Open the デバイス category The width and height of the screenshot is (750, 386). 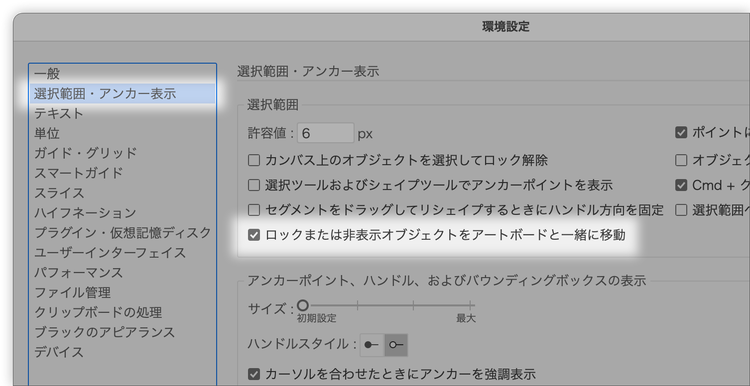(122, 352)
